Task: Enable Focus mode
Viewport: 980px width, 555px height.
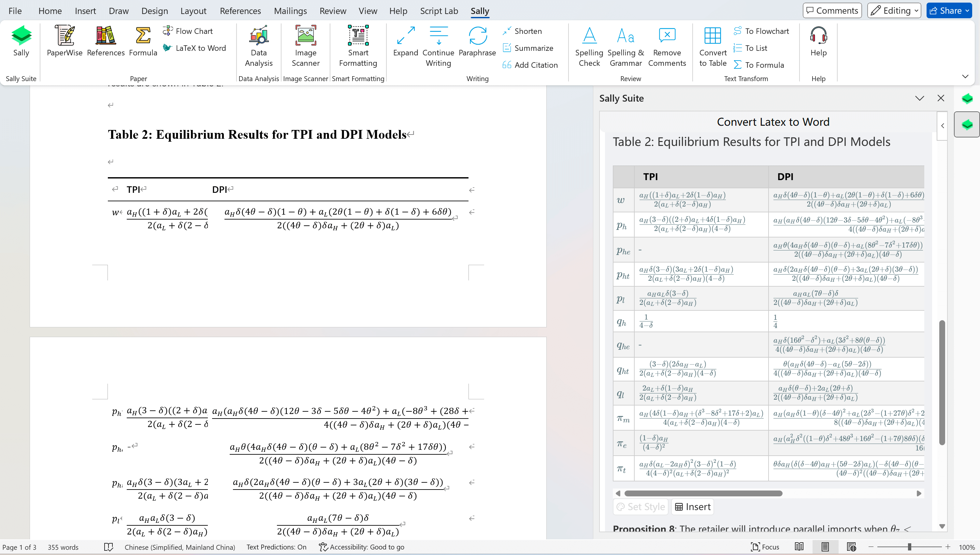Action: tap(765, 547)
